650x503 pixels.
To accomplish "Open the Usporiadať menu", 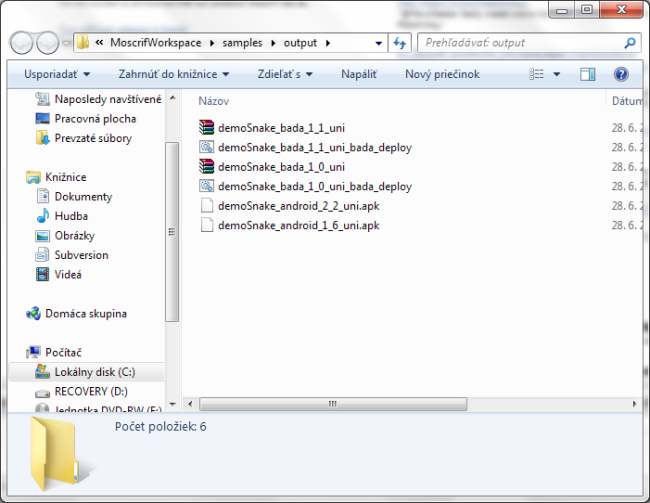I will coord(57,74).
